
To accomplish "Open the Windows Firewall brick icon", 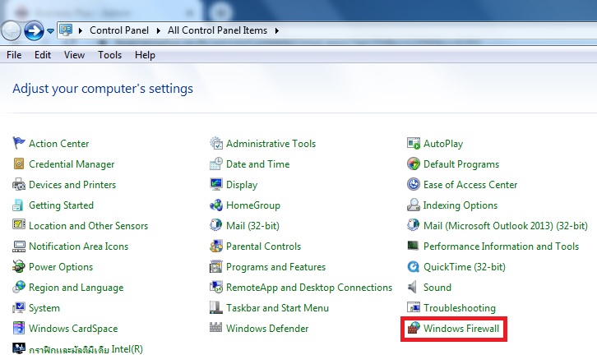I will (x=414, y=328).
